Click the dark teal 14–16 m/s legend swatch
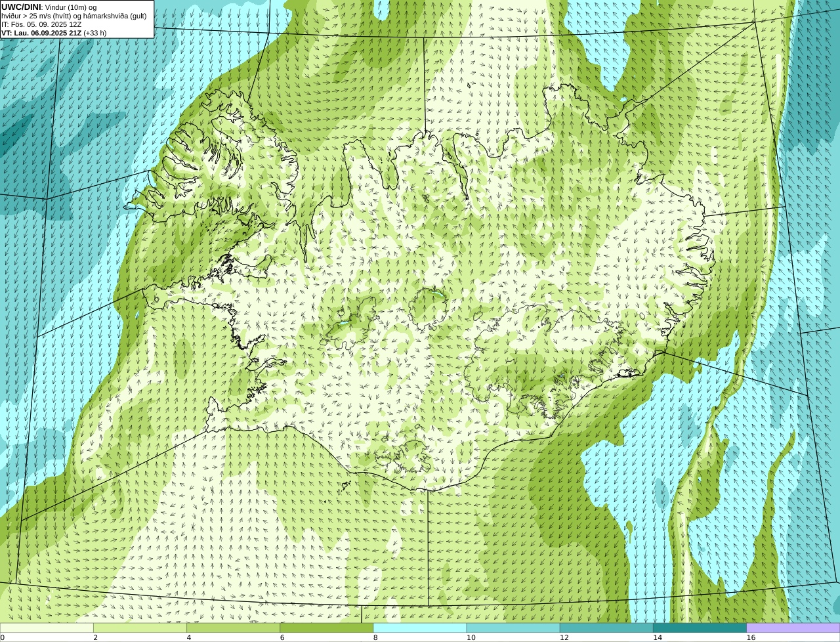 click(700, 628)
